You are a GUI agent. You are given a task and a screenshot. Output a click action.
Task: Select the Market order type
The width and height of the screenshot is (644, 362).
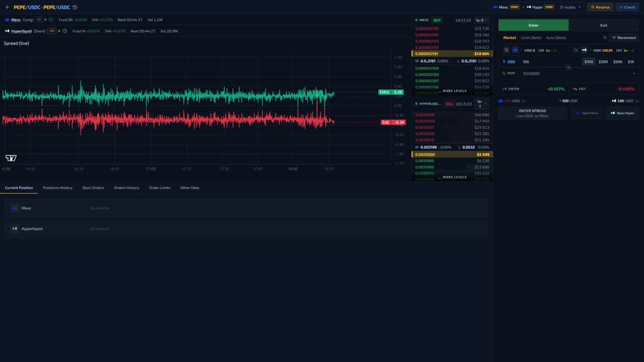(x=510, y=38)
